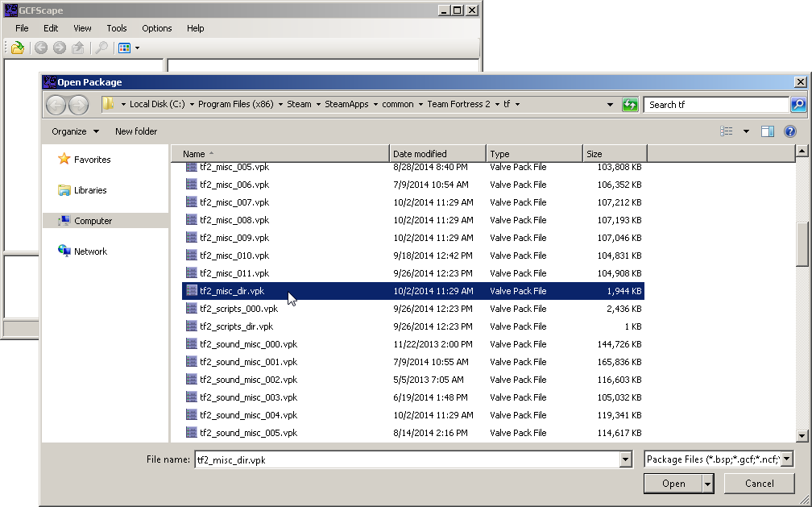812x507 pixels.
Task: Open the Options menu in GCFScape
Action: (x=157, y=28)
